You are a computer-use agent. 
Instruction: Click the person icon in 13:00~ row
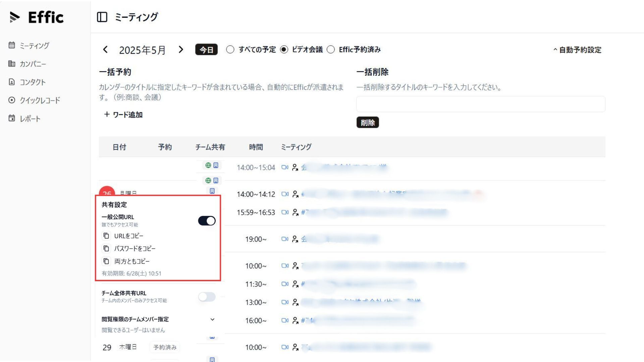click(295, 302)
